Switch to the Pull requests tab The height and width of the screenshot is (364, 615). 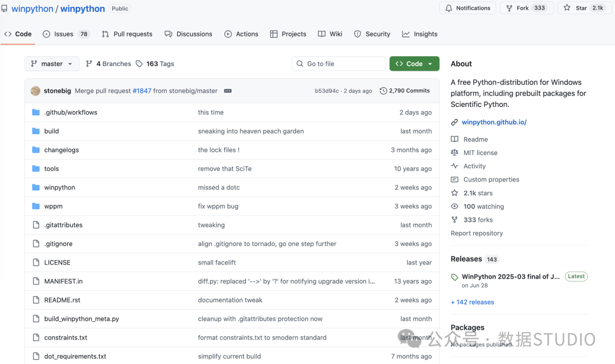(127, 34)
